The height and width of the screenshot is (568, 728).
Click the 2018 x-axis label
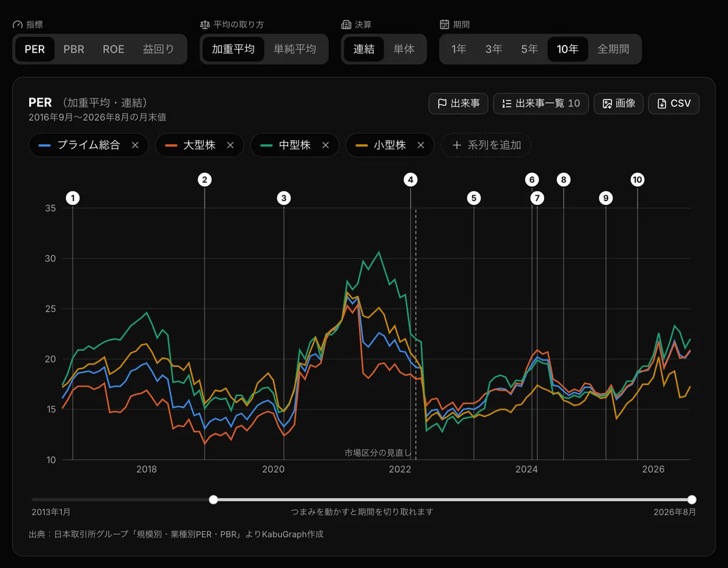tap(147, 469)
